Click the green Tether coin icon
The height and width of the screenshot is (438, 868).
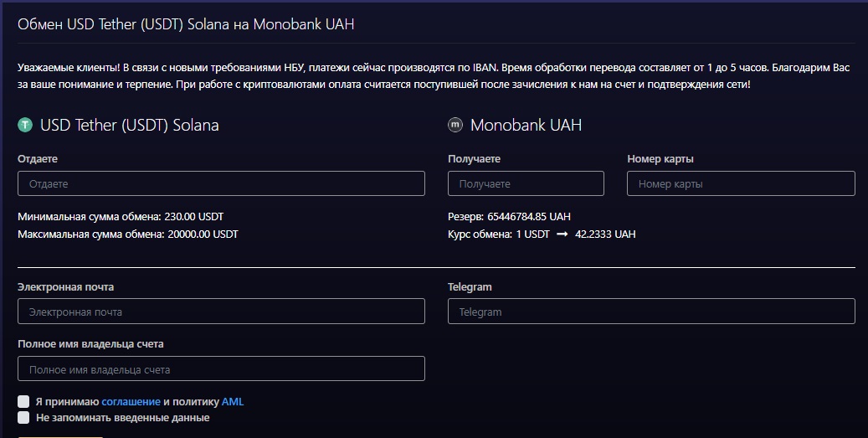click(x=25, y=125)
